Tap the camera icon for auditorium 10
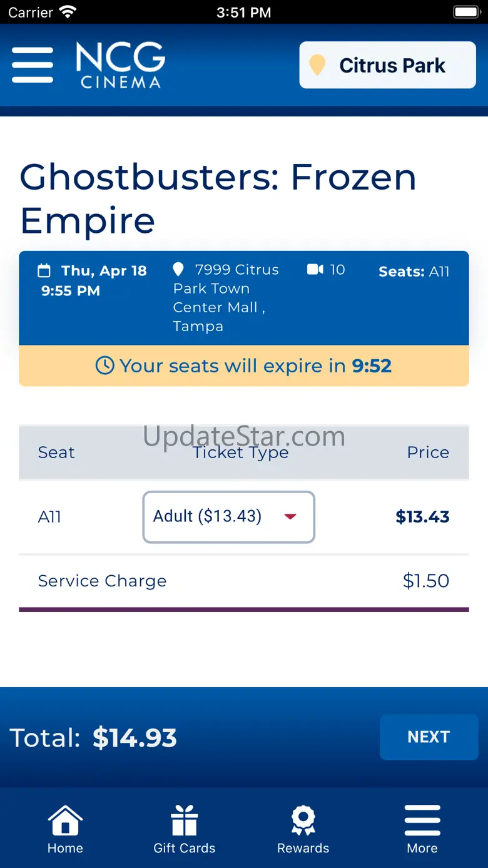 tap(315, 270)
